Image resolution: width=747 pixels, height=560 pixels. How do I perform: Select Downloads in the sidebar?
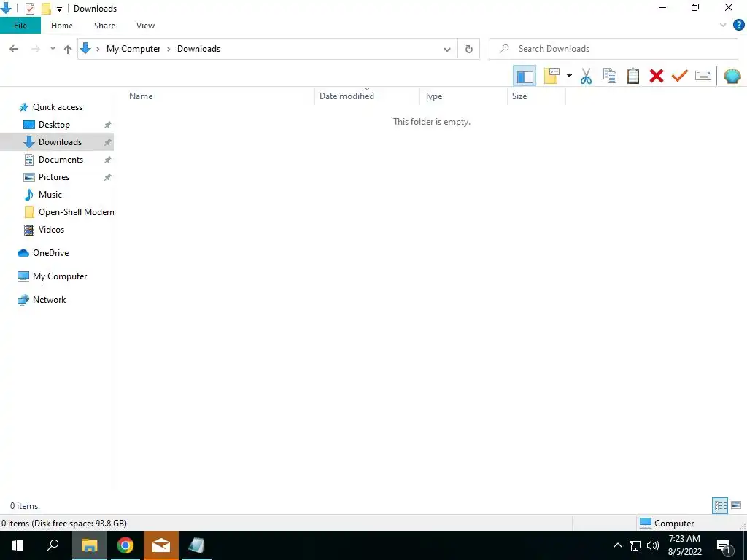[x=60, y=142]
